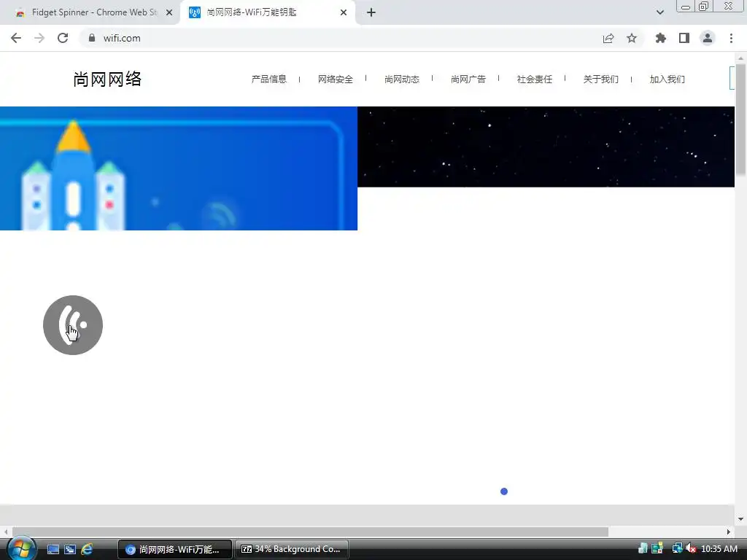Viewport: 747px width, 560px height.
Task: Click the browser forward arrow
Action: 39,38
